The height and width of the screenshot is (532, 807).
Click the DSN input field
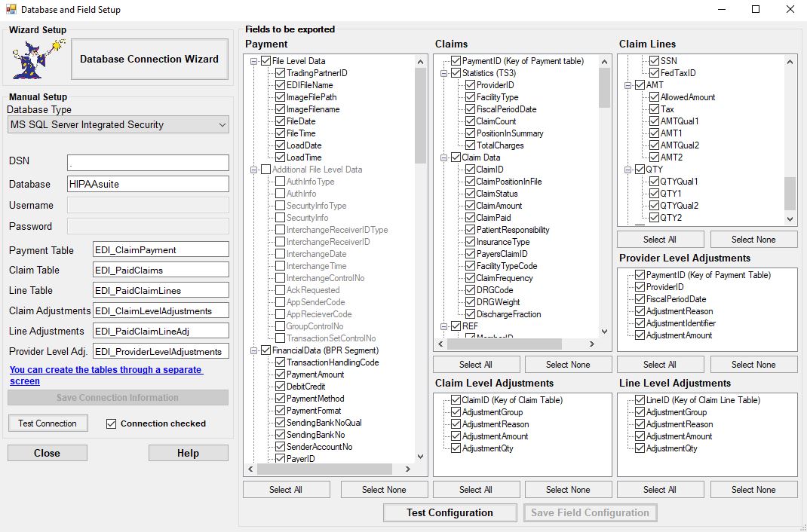[148, 163]
